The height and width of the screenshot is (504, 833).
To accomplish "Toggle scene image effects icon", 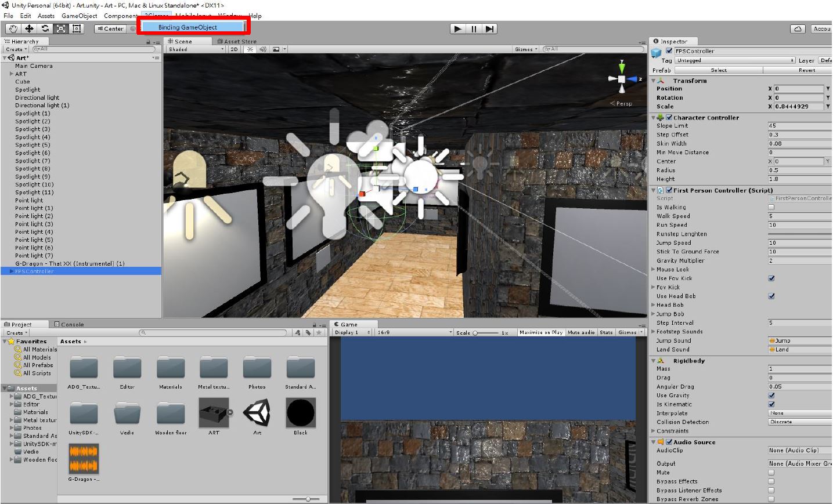I will point(276,49).
